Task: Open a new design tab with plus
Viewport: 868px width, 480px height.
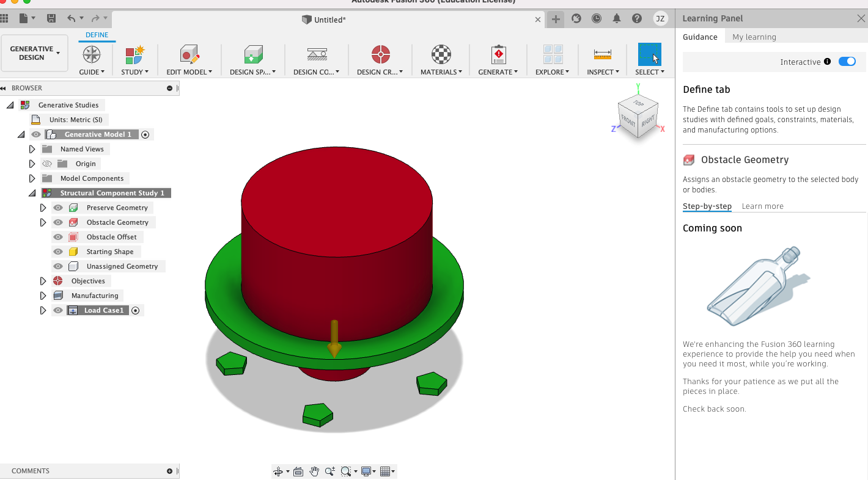Action: coord(556,19)
